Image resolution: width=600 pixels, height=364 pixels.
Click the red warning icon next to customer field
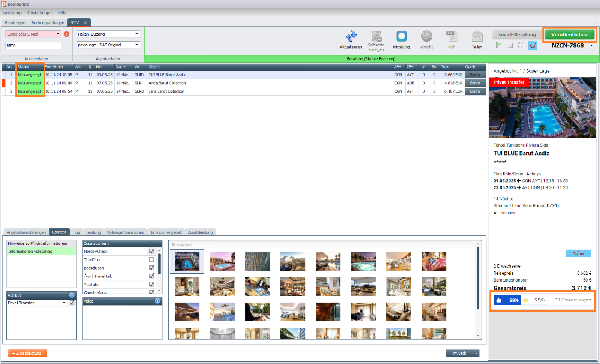(67, 34)
